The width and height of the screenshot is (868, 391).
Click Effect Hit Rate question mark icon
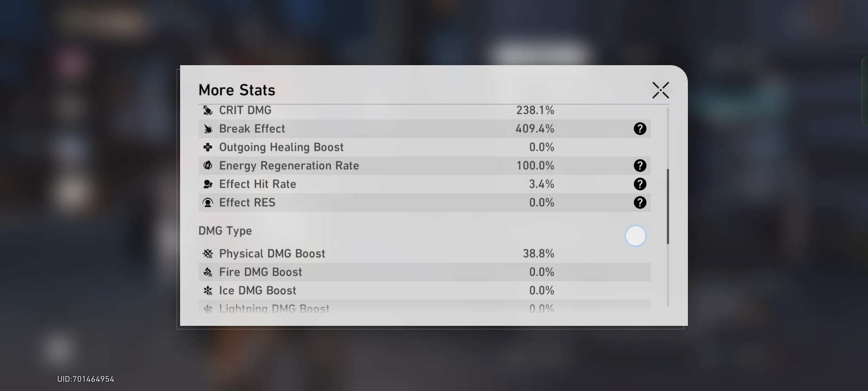coord(640,184)
